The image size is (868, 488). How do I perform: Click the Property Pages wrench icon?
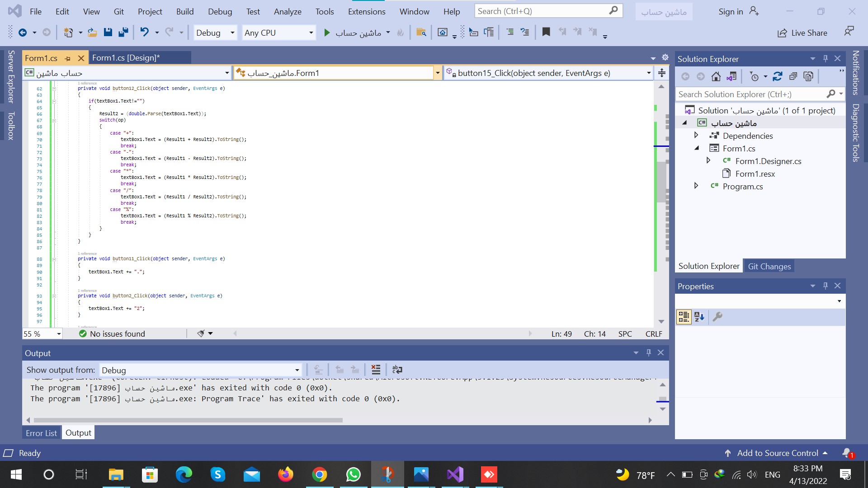[x=717, y=317]
